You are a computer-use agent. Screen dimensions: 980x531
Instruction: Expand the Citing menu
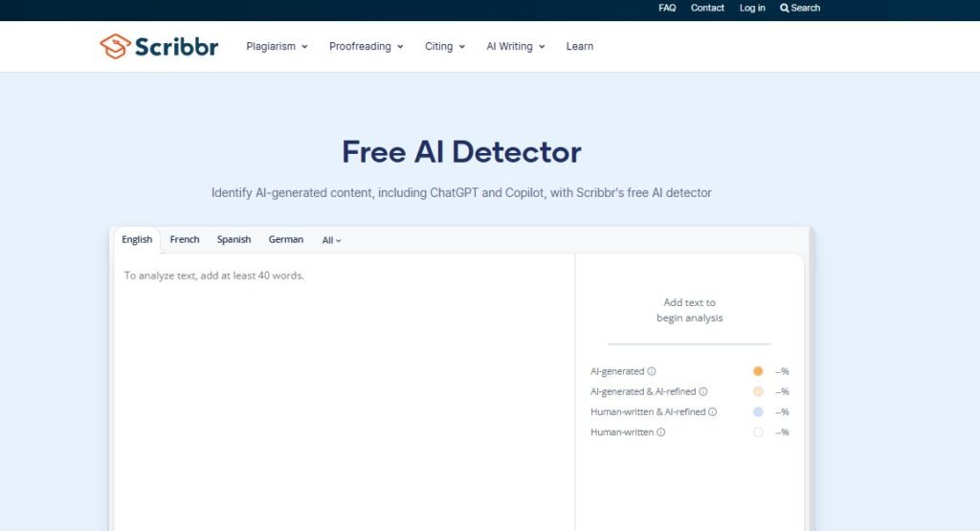[x=445, y=46]
